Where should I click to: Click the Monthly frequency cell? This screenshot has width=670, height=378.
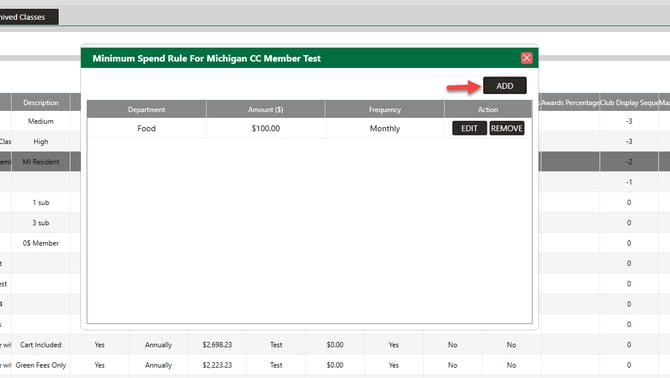pos(385,128)
